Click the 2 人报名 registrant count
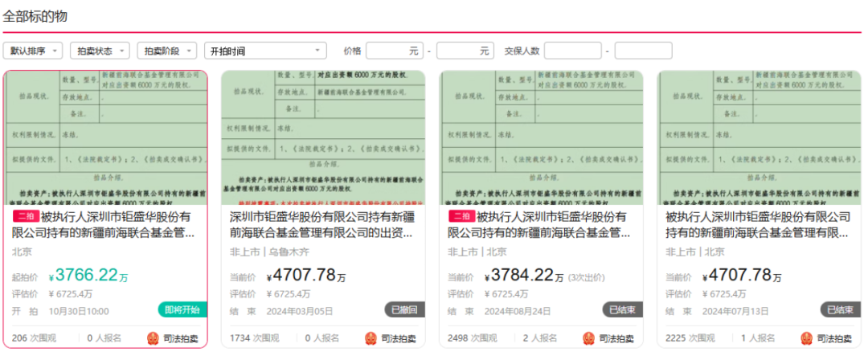The image size is (868, 352). (x=540, y=338)
